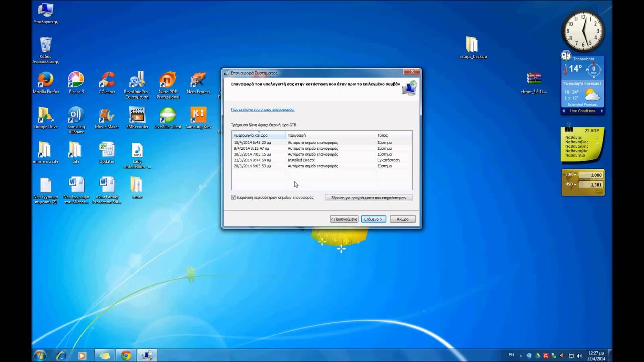Image resolution: width=644 pixels, height=362 pixels.
Task: Open the Κάδος Ανακύκλωσης recycle bin
Action: tap(46, 50)
